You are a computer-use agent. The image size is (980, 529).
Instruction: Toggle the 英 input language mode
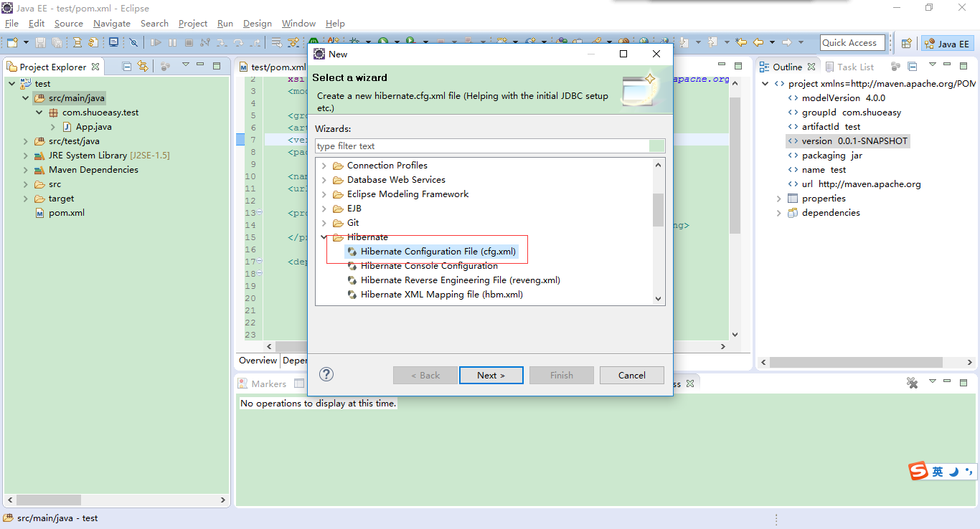[x=938, y=472]
